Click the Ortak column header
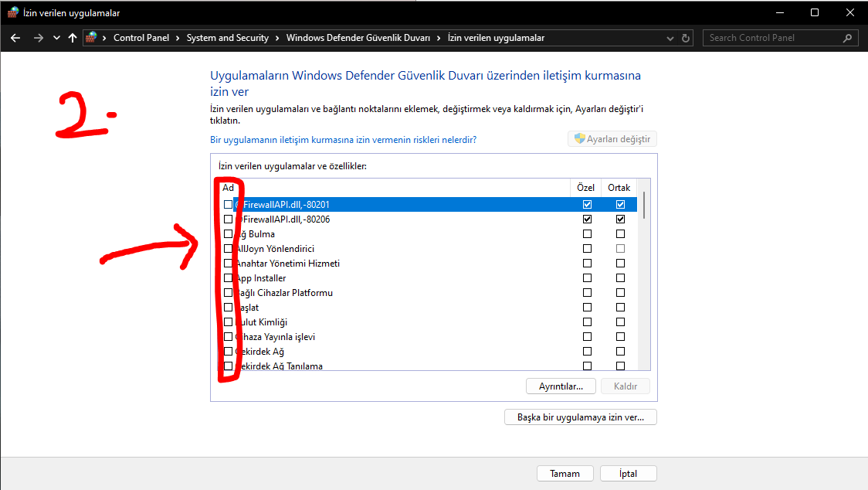 tap(619, 187)
